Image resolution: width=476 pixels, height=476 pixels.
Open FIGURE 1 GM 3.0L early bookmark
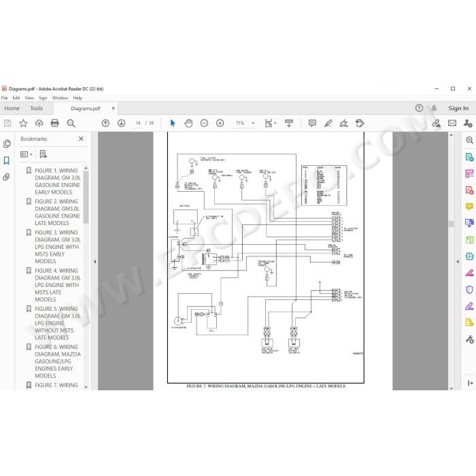57,182
